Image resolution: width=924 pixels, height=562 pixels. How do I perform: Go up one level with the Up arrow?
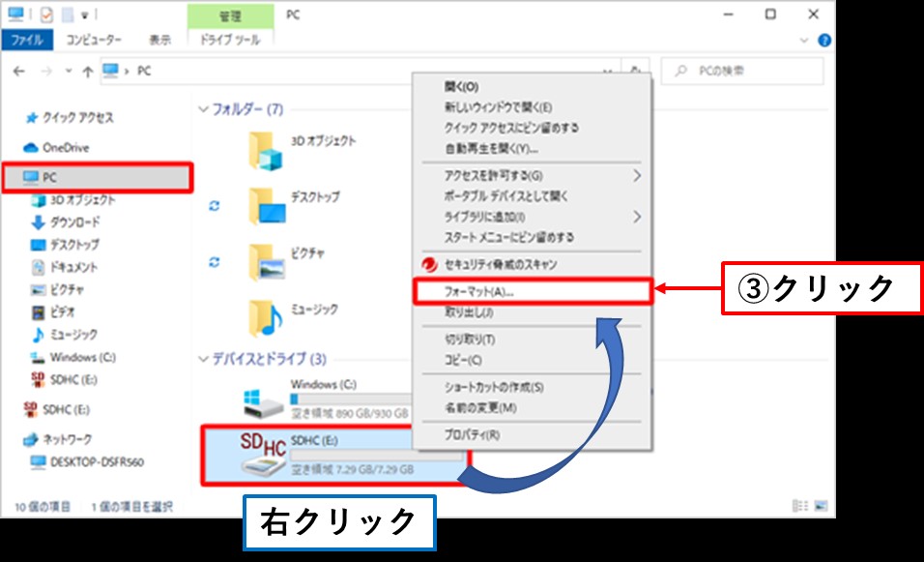[x=88, y=72]
